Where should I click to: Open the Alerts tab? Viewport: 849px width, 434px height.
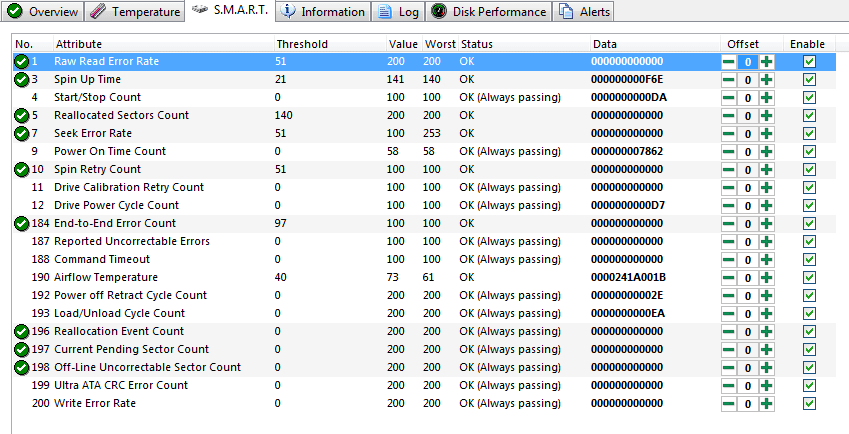[x=584, y=12]
